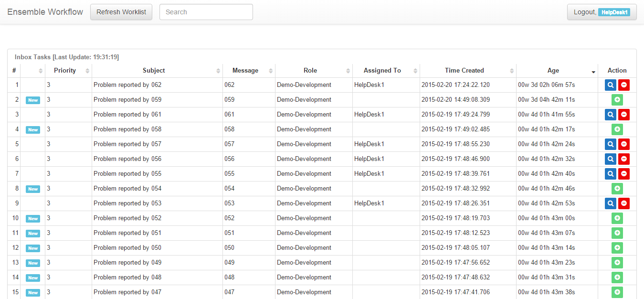The image size is (644, 299).
Task: Open the magnifier action for task 053
Action: pyautogui.click(x=610, y=203)
